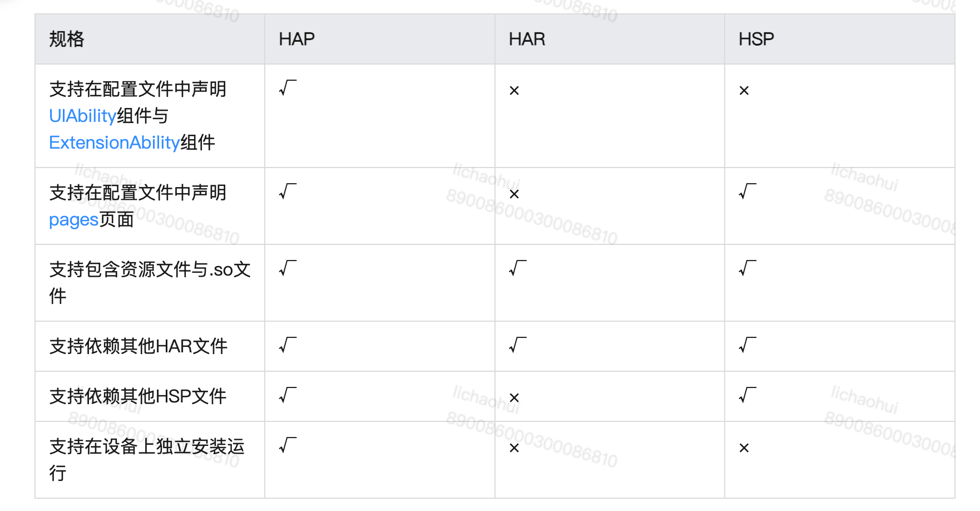Open the UIAbility link
Screen dimensions: 980x511
[x=82, y=116]
